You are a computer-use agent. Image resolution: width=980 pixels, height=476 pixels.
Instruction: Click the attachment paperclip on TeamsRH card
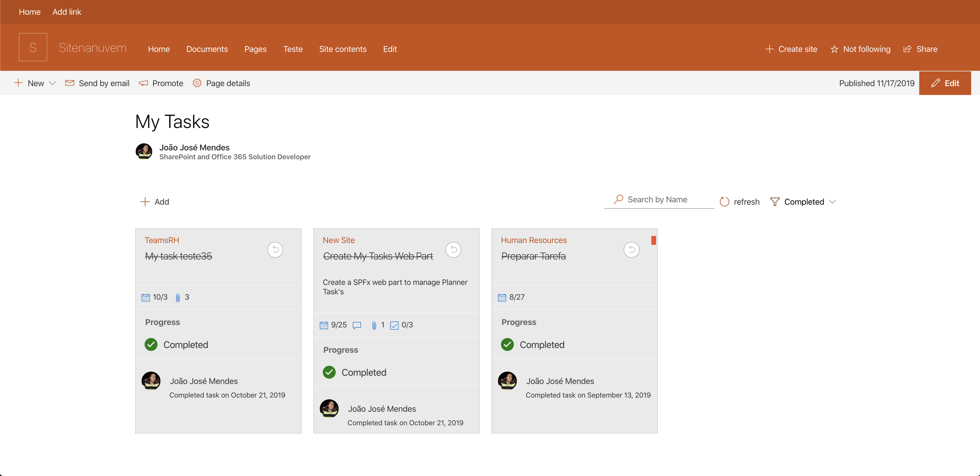(178, 297)
